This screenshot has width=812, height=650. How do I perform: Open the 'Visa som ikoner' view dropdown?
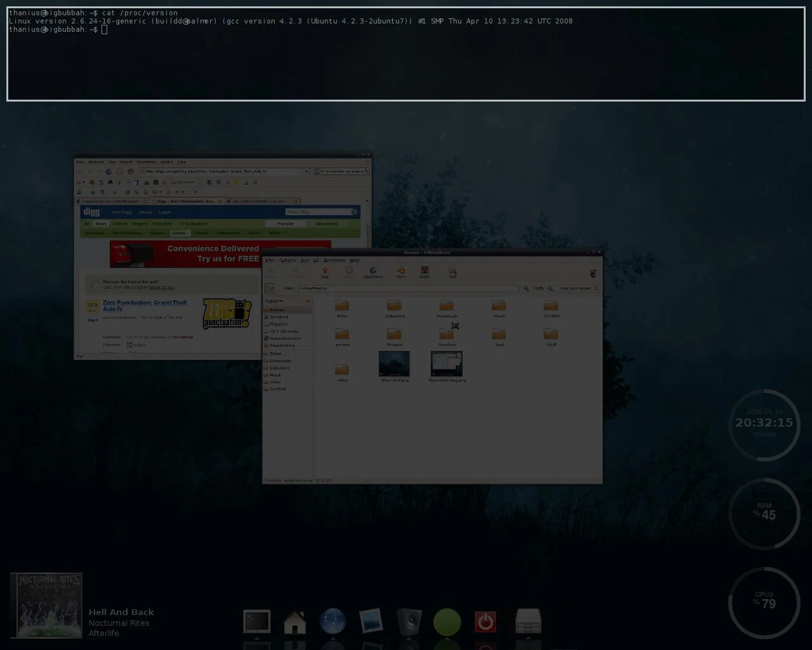578,288
